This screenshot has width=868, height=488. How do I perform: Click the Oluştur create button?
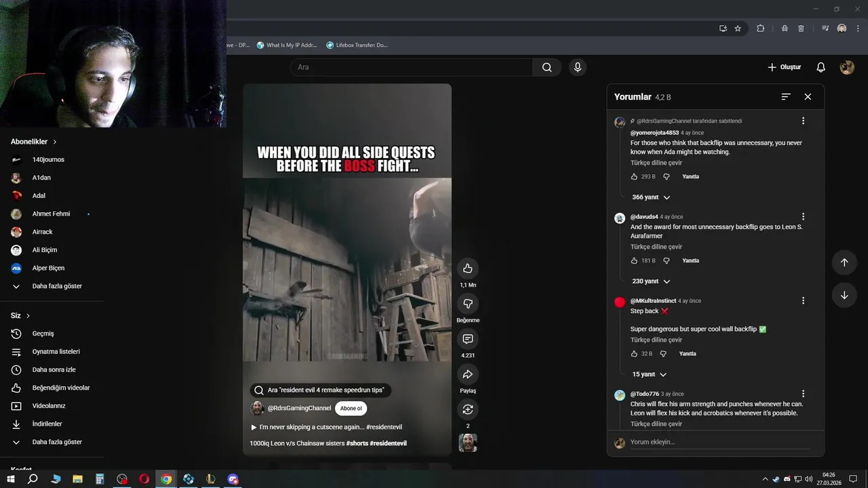coord(784,67)
